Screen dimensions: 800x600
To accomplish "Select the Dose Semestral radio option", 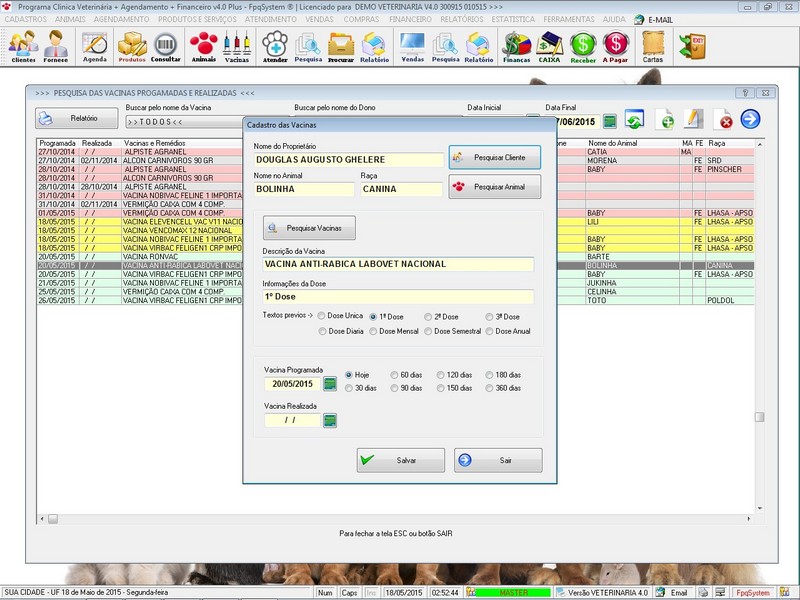I will (x=453, y=331).
